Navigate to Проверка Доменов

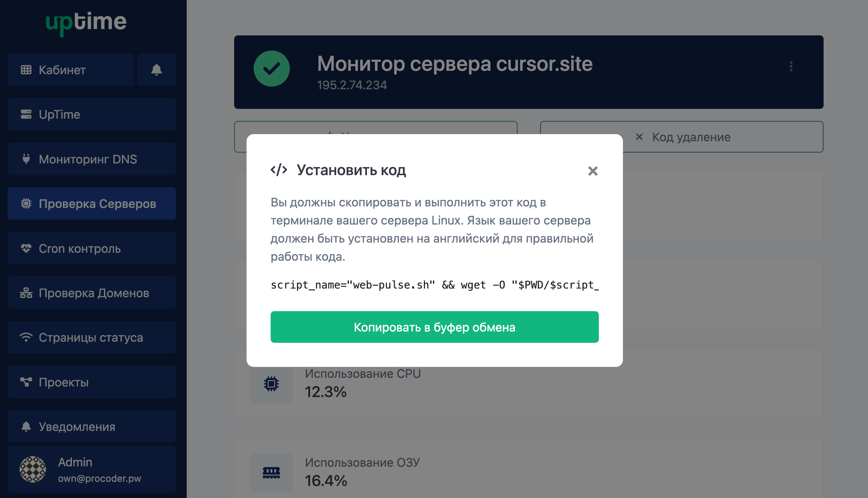(x=92, y=293)
